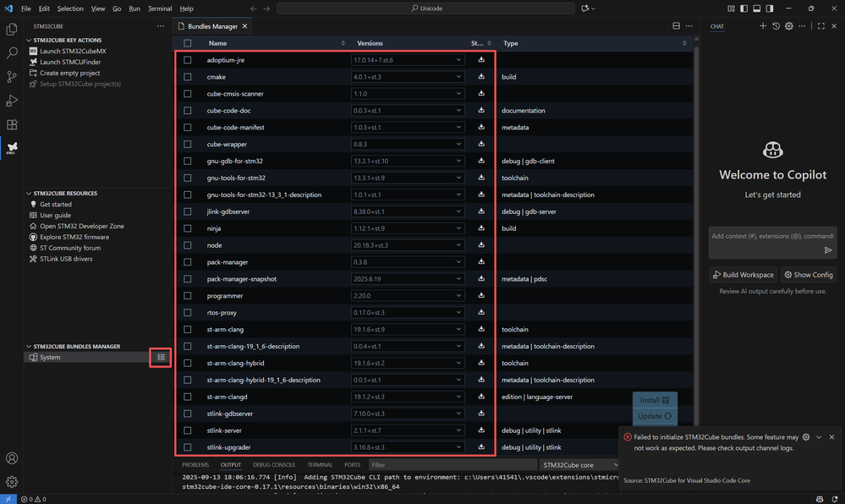The height and width of the screenshot is (504, 845).
Task: Launch STM32CubeMX
Action: pyautogui.click(x=73, y=52)
